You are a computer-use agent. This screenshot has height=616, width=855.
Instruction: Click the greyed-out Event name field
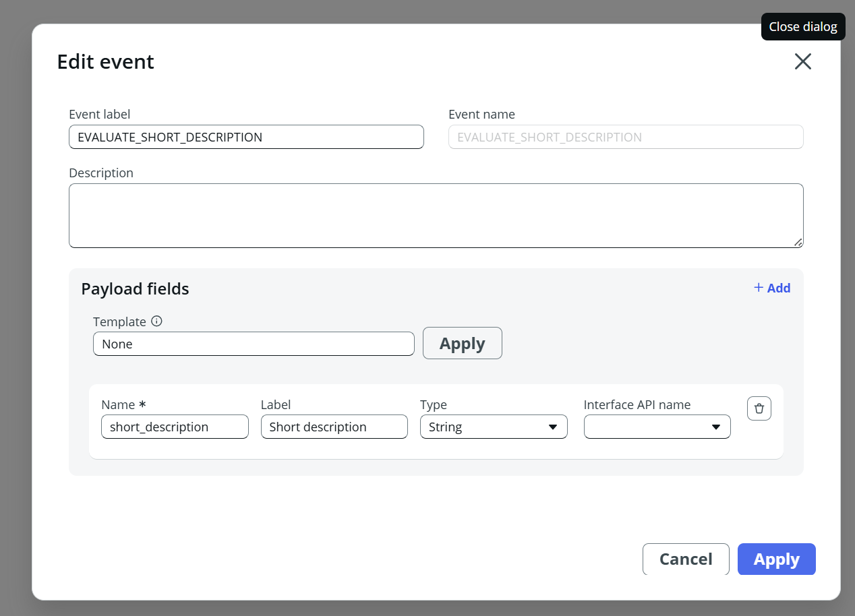625,137
